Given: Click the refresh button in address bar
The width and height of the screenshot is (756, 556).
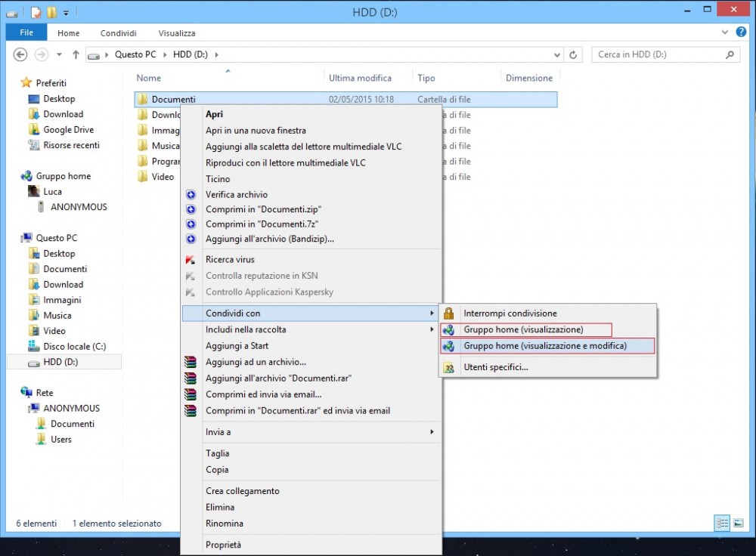Looking at the screenshot, I should click(574, 55).
